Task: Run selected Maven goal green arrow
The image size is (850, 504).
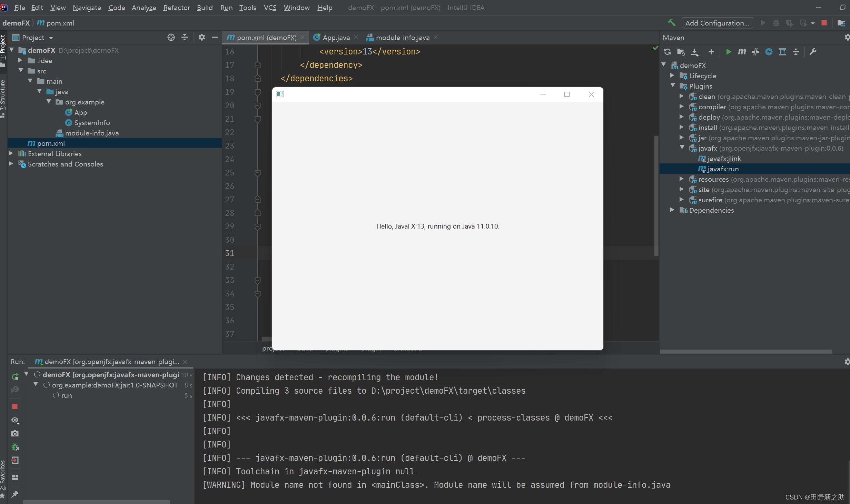Action: (x=728, y=52)
